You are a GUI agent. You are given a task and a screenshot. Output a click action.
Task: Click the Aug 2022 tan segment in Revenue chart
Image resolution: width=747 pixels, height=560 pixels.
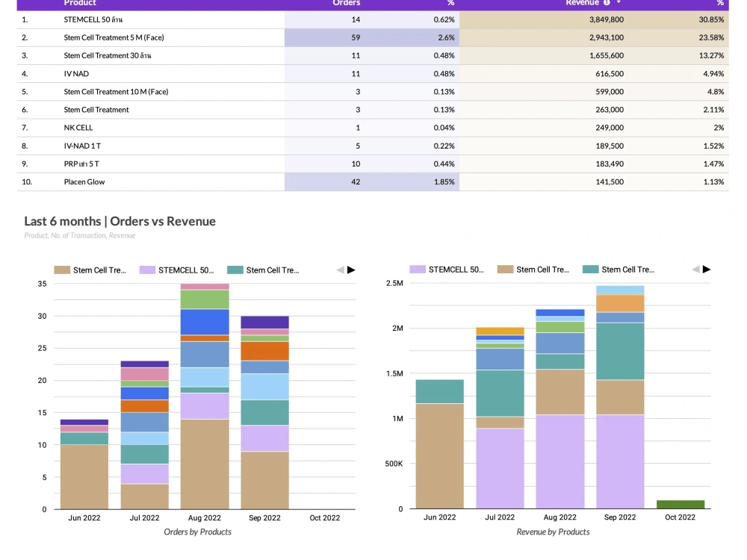click(x=560, y=393)
